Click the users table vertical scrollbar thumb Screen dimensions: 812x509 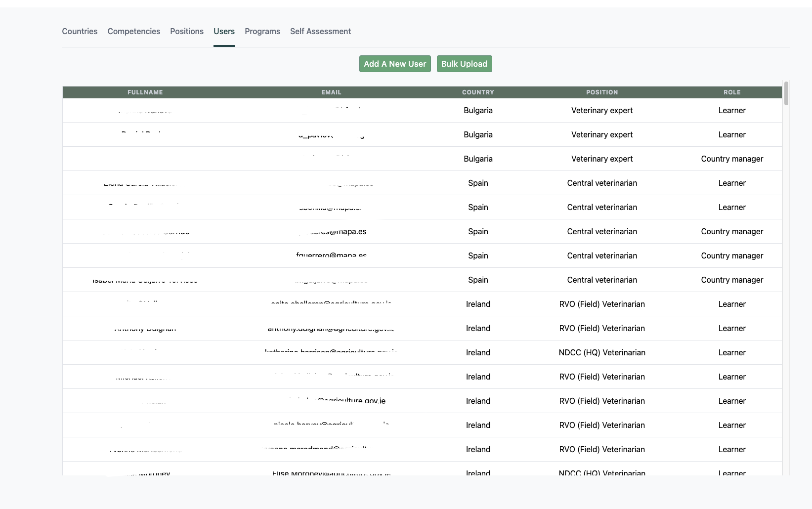click(x=786, y=94)
